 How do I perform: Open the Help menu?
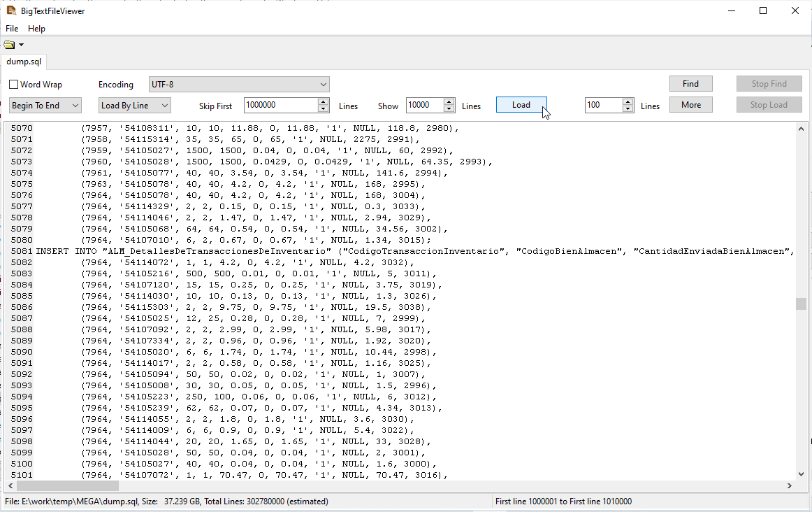pos(36,29)
